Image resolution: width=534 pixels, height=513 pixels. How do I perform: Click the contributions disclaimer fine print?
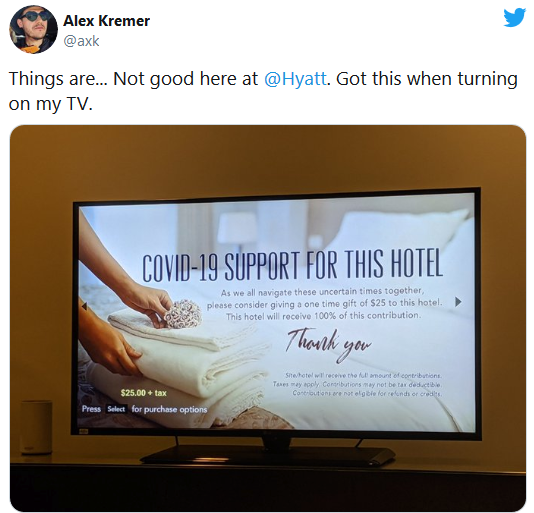pos(357,384)
